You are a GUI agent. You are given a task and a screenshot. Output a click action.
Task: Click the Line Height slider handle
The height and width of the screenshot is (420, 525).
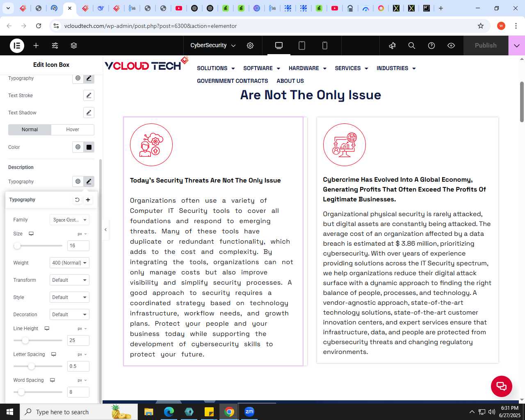click(25, 340)
